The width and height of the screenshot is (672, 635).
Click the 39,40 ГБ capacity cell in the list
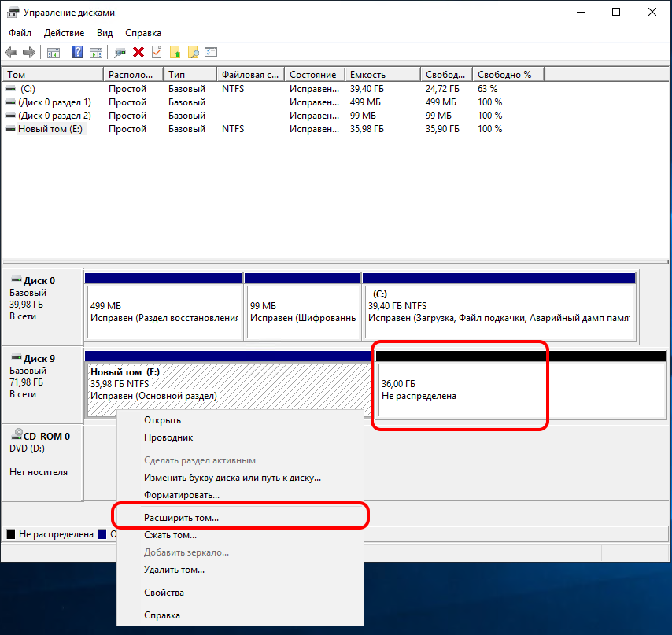(x=367, y=89)
